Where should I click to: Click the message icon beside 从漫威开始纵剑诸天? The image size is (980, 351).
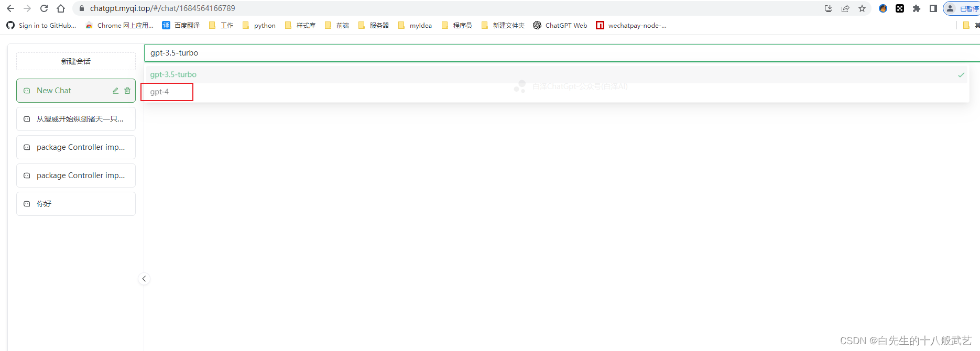pos(27,119)
